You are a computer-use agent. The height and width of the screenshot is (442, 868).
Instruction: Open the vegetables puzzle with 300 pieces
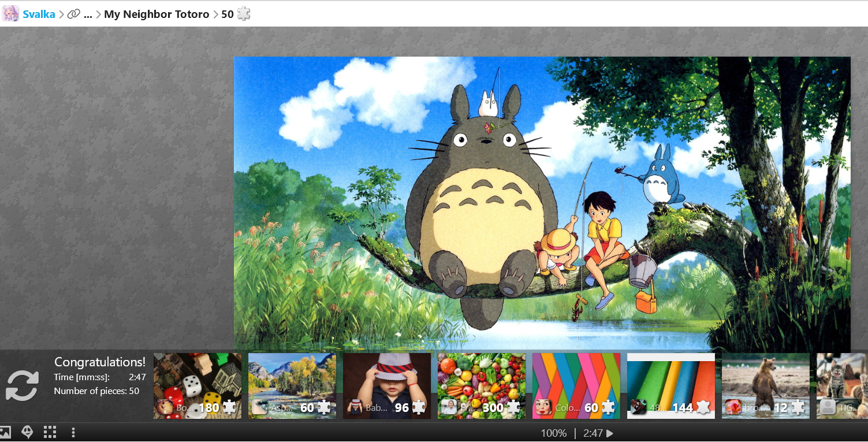tap(482, 386)
